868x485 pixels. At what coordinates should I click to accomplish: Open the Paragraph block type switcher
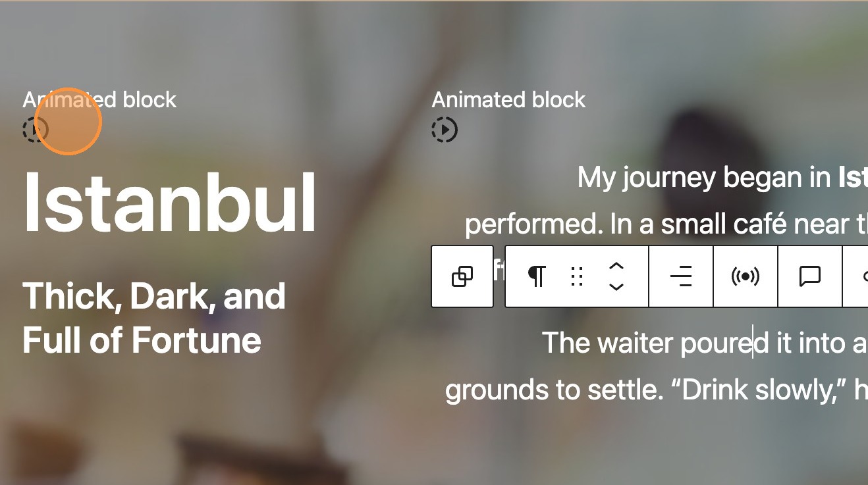537,277
